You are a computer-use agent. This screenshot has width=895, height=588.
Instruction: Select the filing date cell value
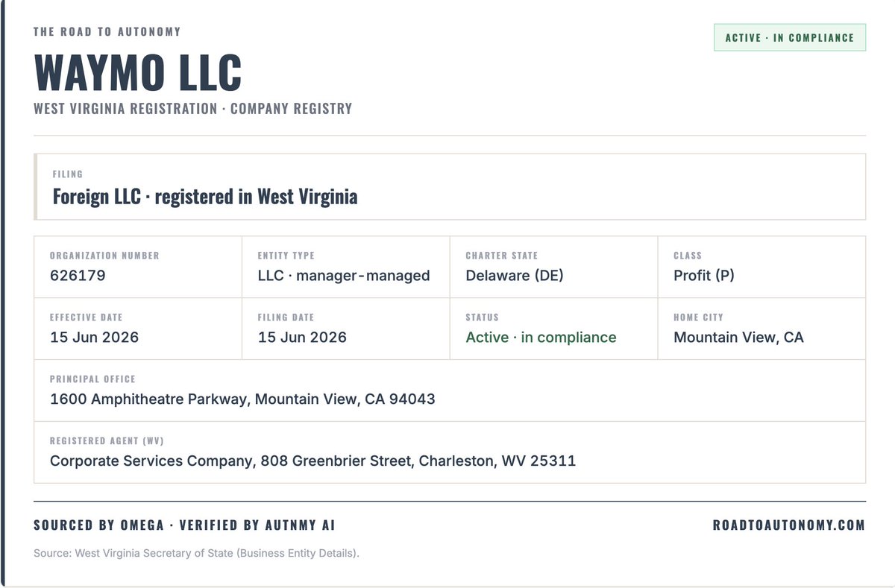coord(302,338)
